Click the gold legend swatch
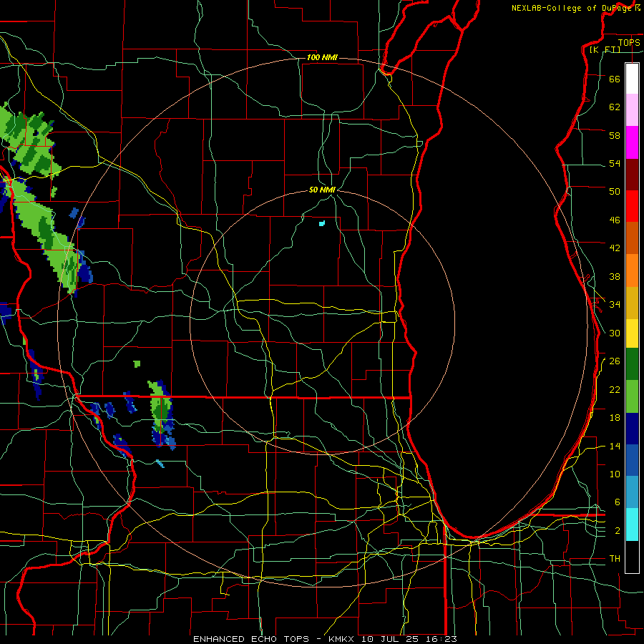This screenshot has height=644, width=644. pos(632,303)
